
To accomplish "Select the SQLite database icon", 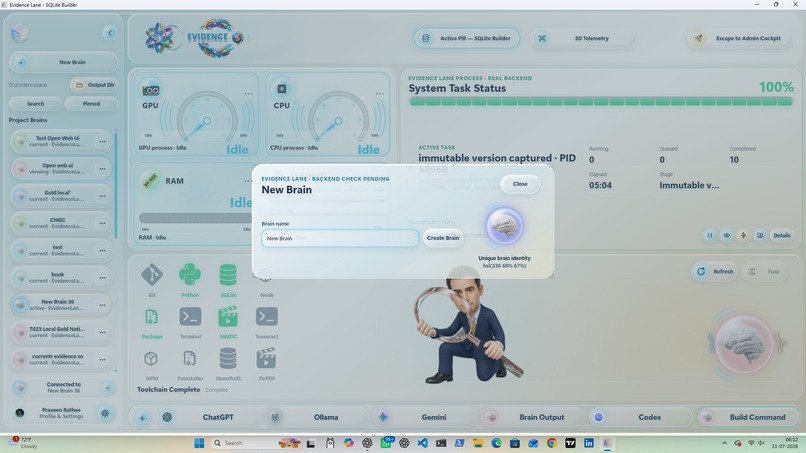I will tap(228, 275).
